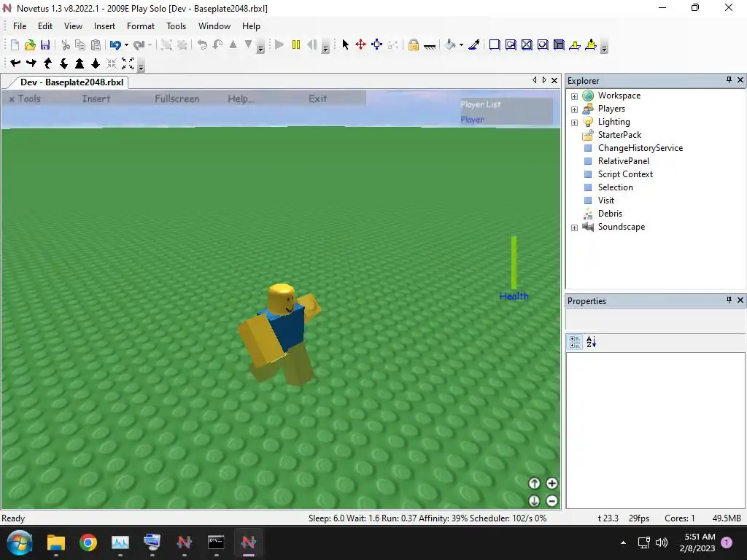Click the grey Redo arrow icon
The height and width of the screenshot is (560, 747).
click(139, 44)
